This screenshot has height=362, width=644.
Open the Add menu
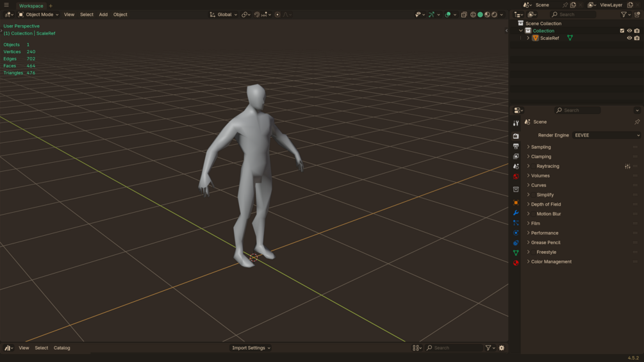103,14
